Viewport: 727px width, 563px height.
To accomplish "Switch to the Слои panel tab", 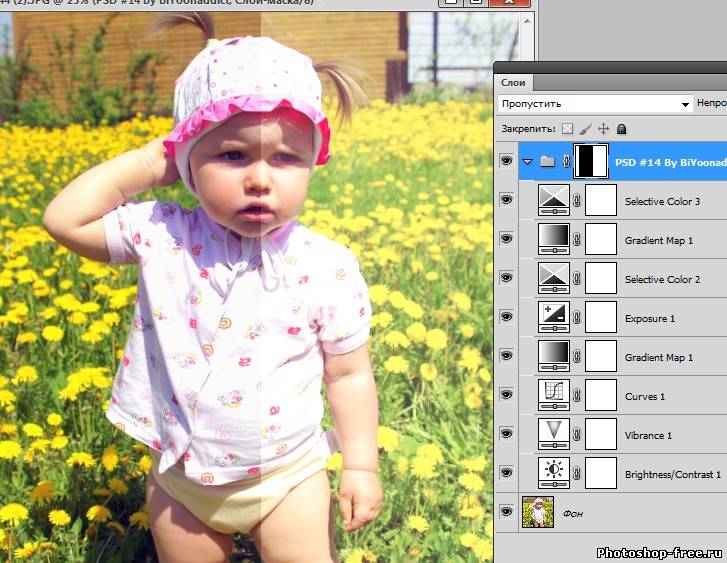I will (x=515, y=83).
